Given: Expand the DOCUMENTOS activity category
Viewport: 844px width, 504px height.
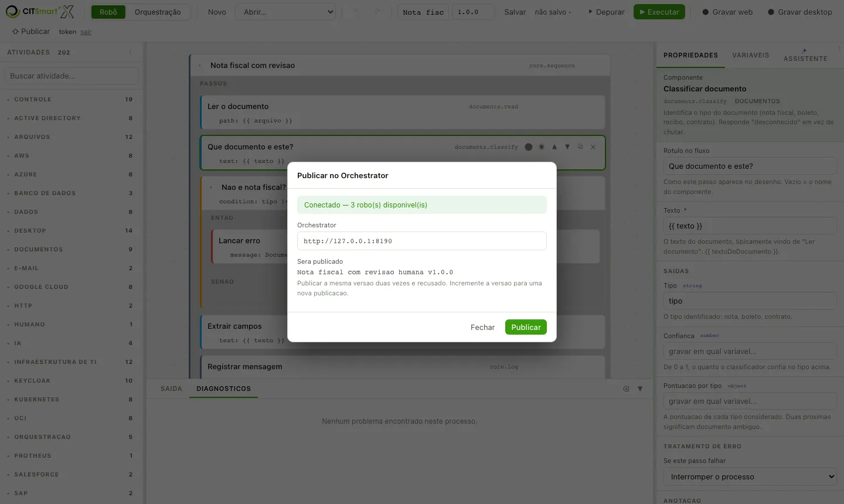Looking at the screenshot, I should coord(72,250).
